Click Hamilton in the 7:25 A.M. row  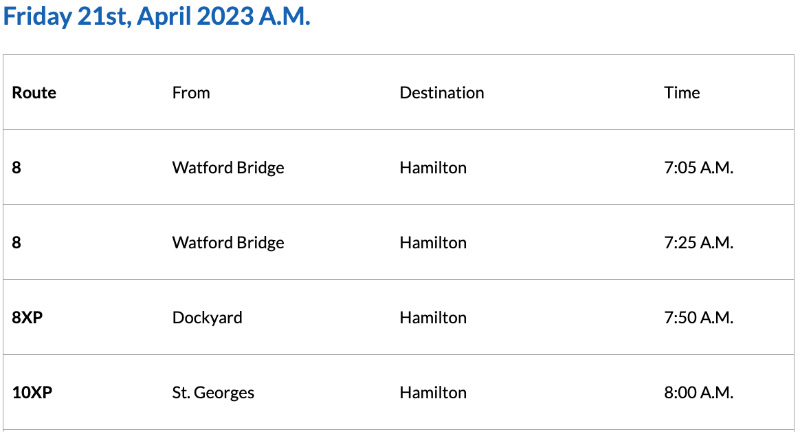[433, 243]
